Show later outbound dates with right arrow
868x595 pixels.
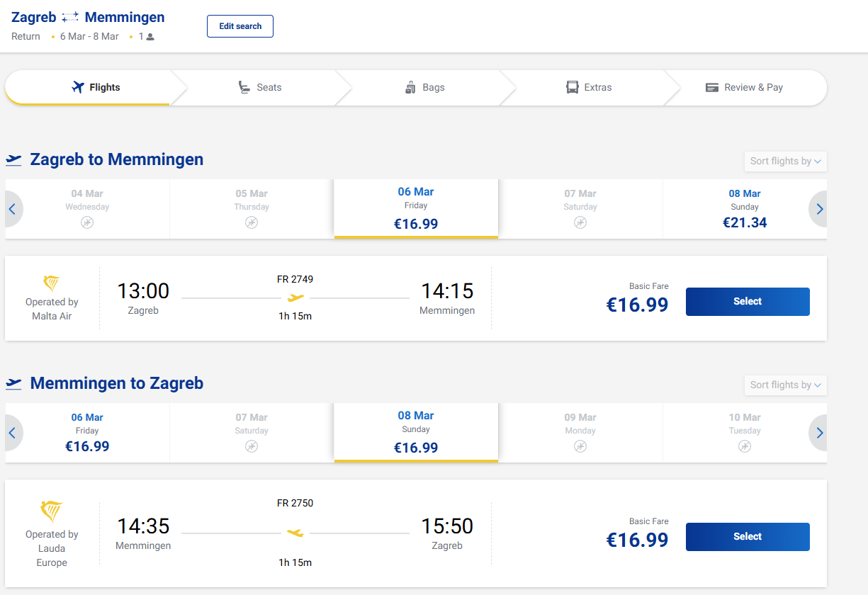[x=819, y=209]
